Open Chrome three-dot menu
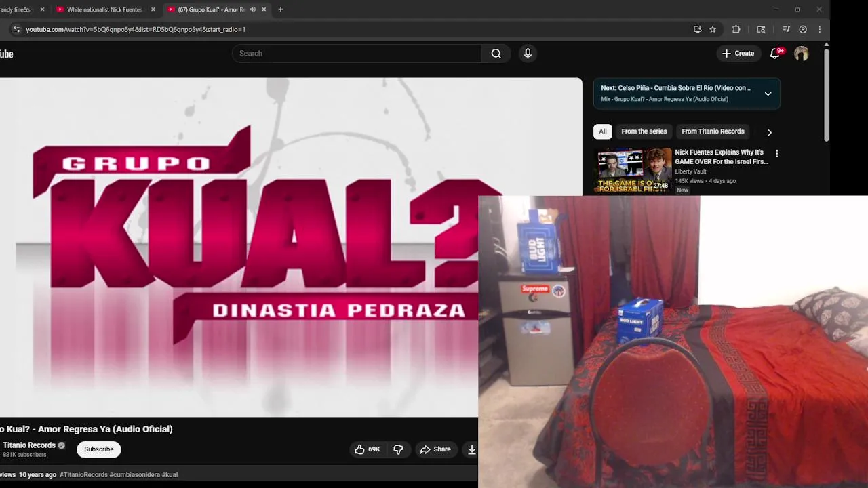Viewport: 868px width, 488px height. pyautogui.click(x=820, y=29)
